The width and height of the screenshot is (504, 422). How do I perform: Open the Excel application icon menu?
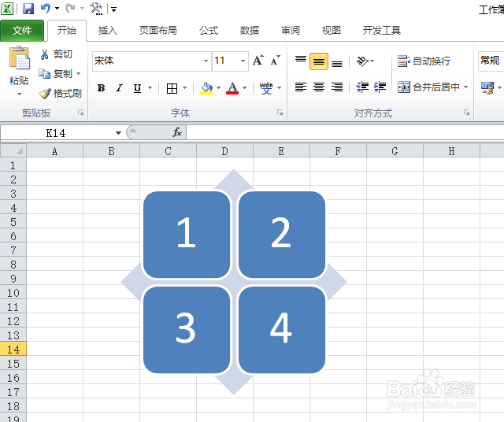(x=7, y=9)
